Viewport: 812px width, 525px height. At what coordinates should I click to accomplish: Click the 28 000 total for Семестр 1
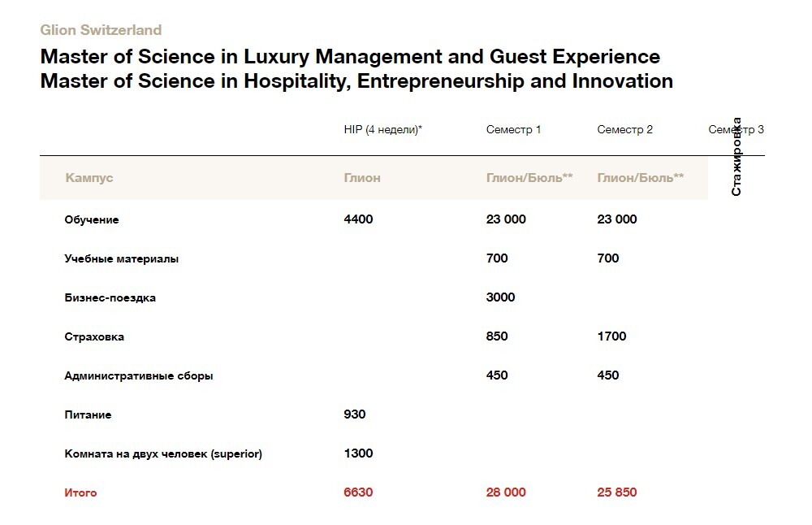506,492
